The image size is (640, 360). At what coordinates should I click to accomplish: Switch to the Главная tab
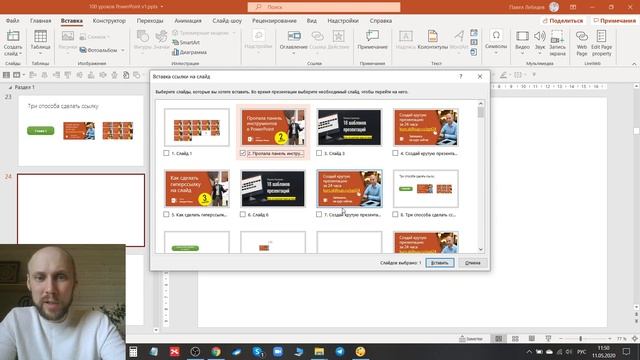(x=40, y=20)
